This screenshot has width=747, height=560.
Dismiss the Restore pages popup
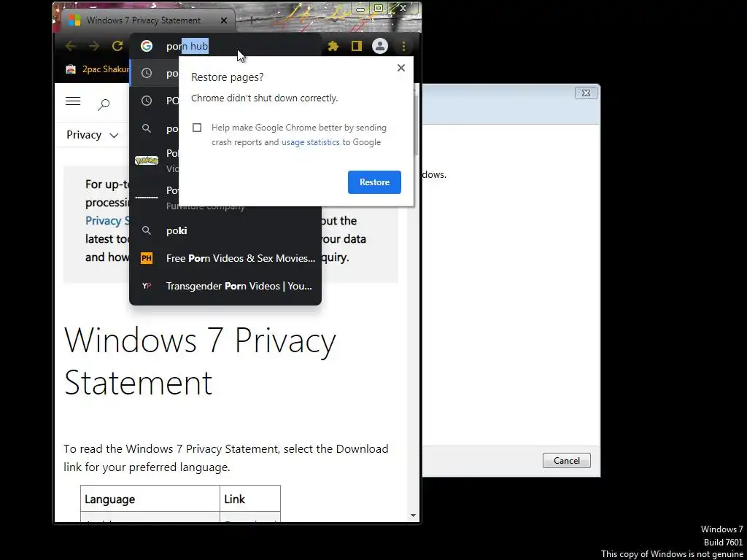click(x=401, y=68)
